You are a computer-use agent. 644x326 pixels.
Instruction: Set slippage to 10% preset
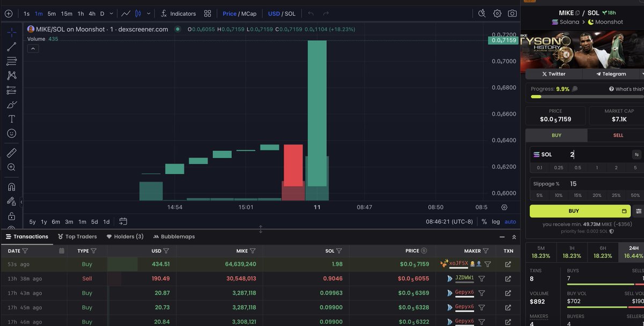coord(559,195)
